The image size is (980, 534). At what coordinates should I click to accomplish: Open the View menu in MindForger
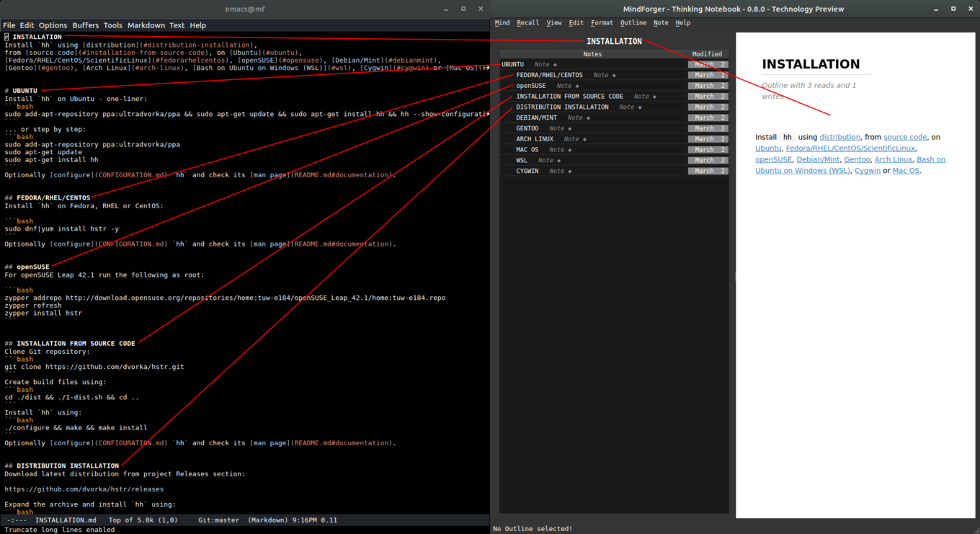pyautogui.click(x=554, y=23)
